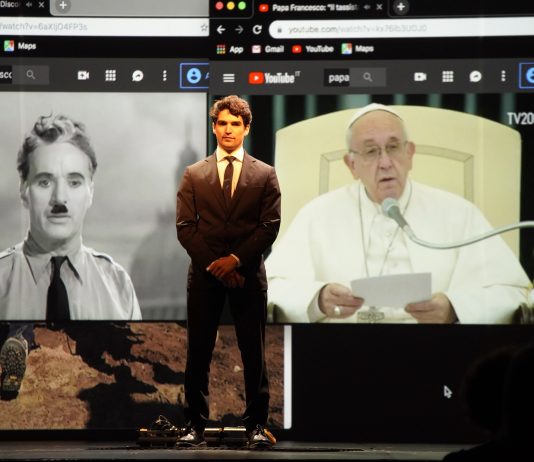Open the Maps bookmark in the left window

click(x=20, y=46)
